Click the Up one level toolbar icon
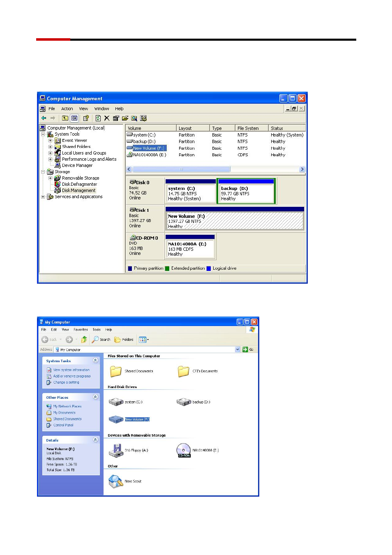This screenshot has height=555, width=392. tap(65, 118)
